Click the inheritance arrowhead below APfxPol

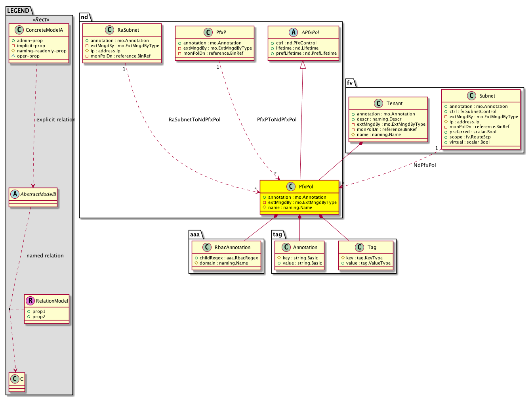point(303,65)
